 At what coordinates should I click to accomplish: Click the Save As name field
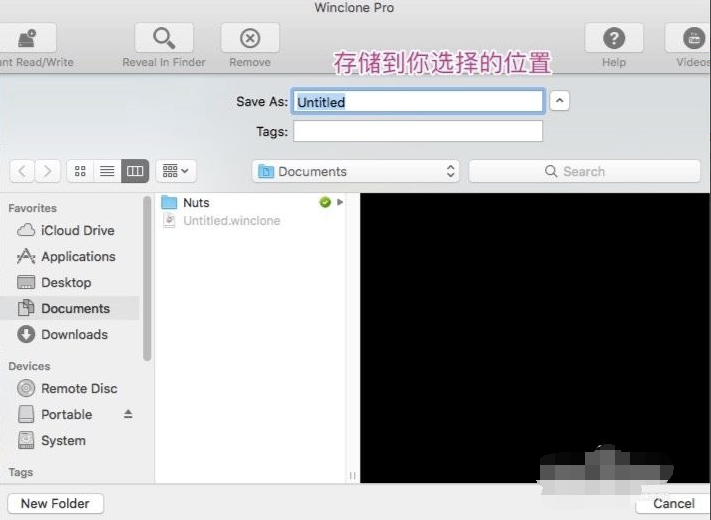(418, 102)
